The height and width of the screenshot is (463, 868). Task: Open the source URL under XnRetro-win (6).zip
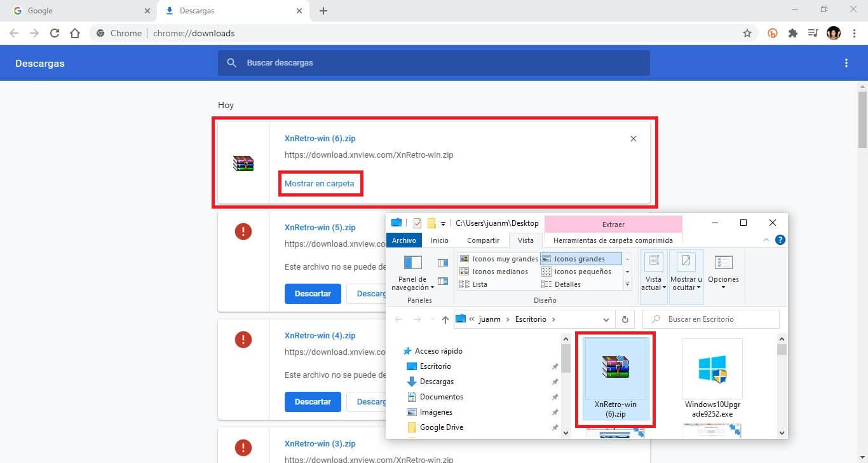(369, 155)
